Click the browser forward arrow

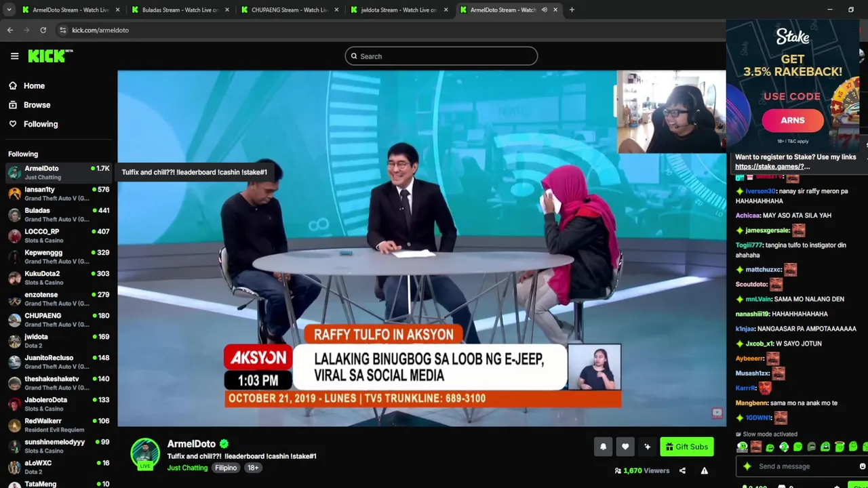pos(26,30)
